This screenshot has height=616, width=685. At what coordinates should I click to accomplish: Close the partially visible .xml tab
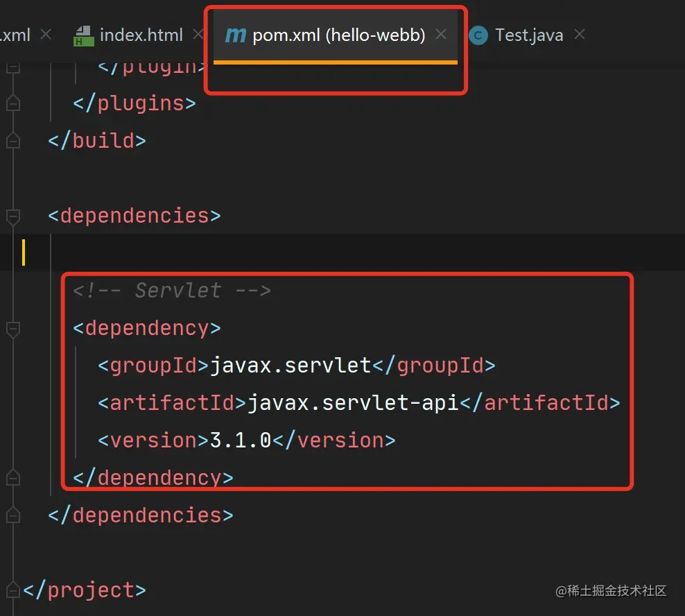click(46, 34)
